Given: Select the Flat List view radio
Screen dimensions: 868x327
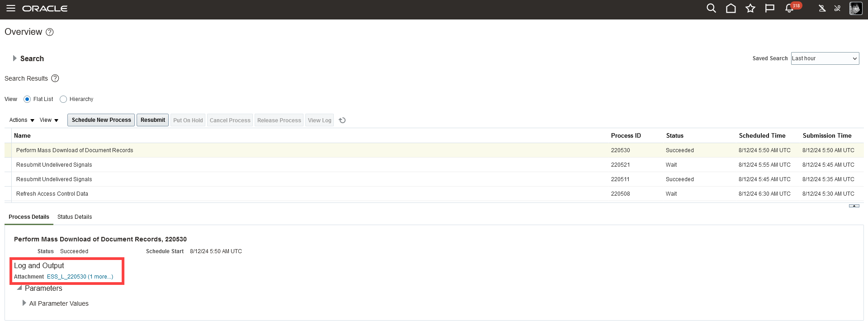Looking at the screenshot, I should [27, 99].
